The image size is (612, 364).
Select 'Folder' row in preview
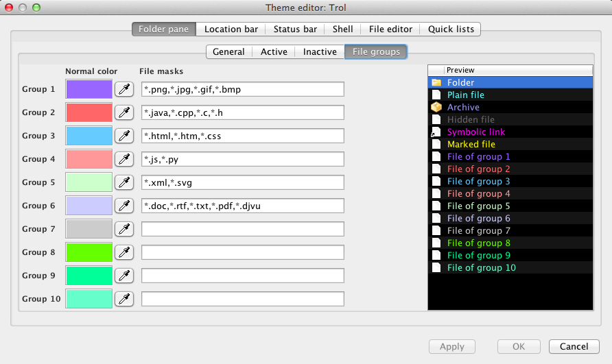[510, 82]
